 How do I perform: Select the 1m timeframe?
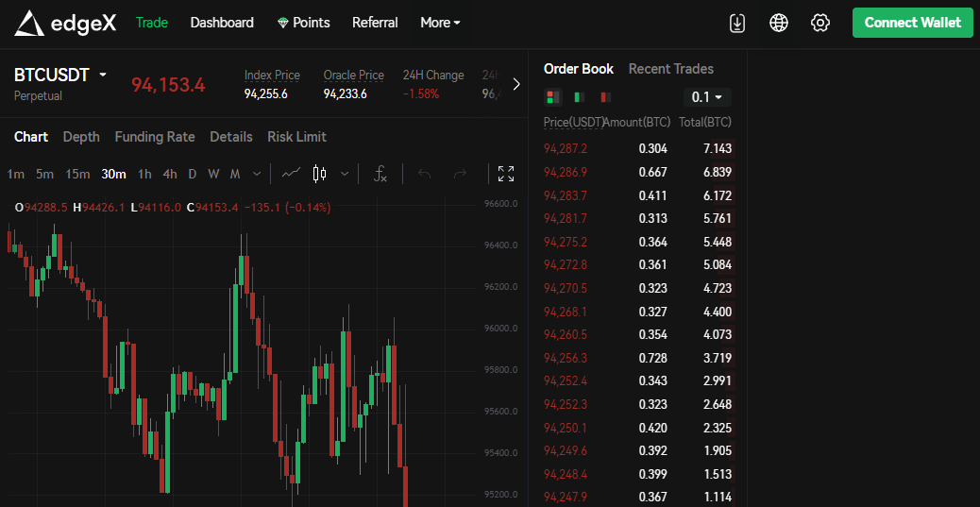tap(16, 174)
